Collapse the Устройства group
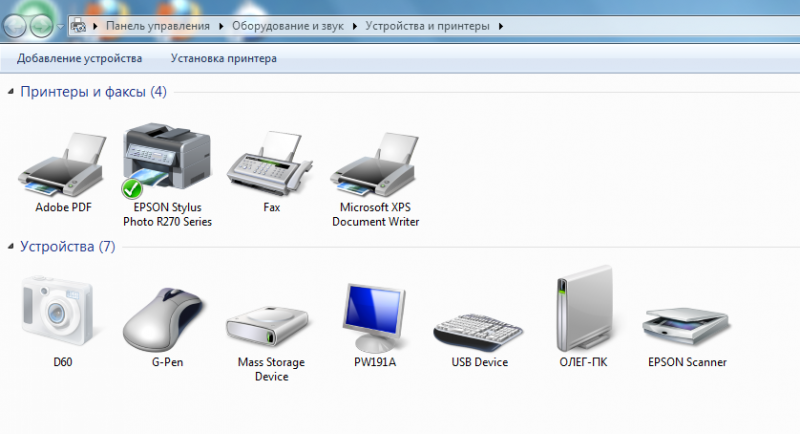Viewport: 800px width, 434px height. click(x=10, y=247)
